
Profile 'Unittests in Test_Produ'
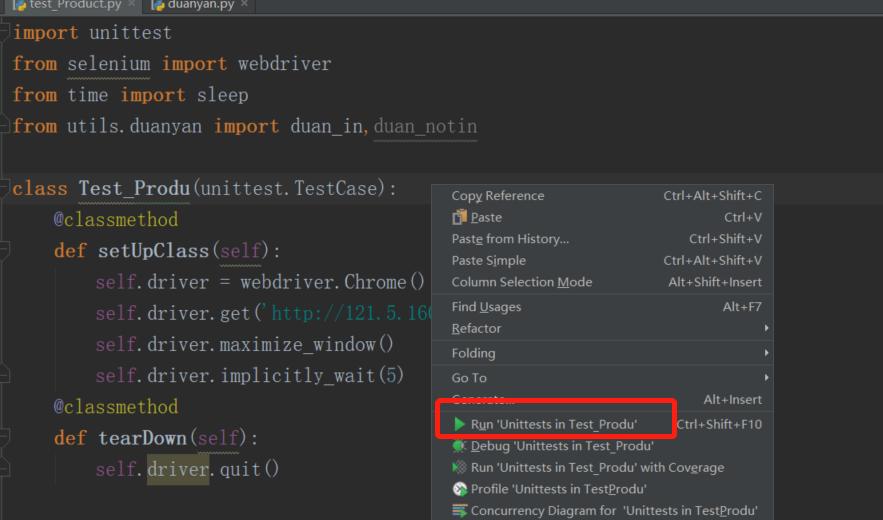pyautogui.click(x=603, y=488)
